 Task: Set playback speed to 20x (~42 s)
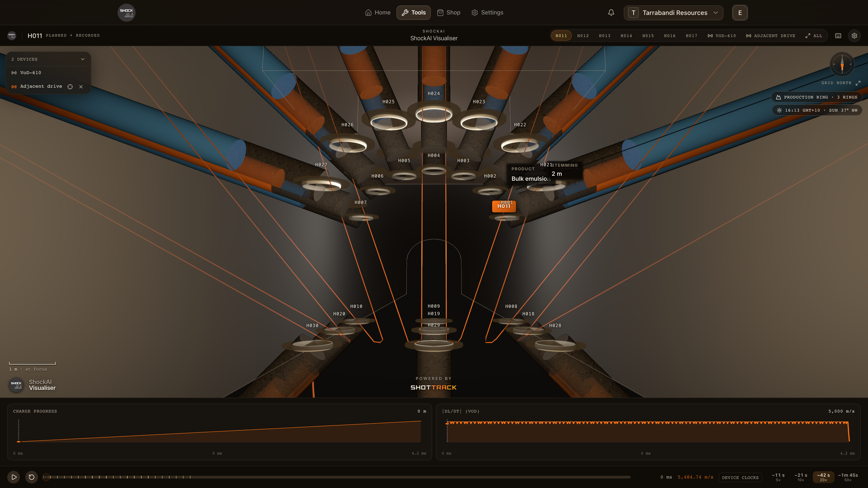pos(823,477)
